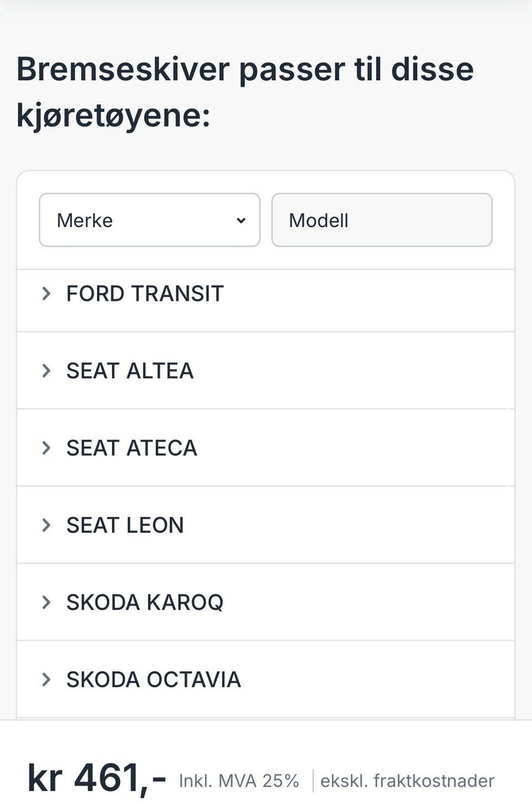Choose the SKODA OCTAVIA row text
Viewport: 532px width, 805px height.
point(154,679)
